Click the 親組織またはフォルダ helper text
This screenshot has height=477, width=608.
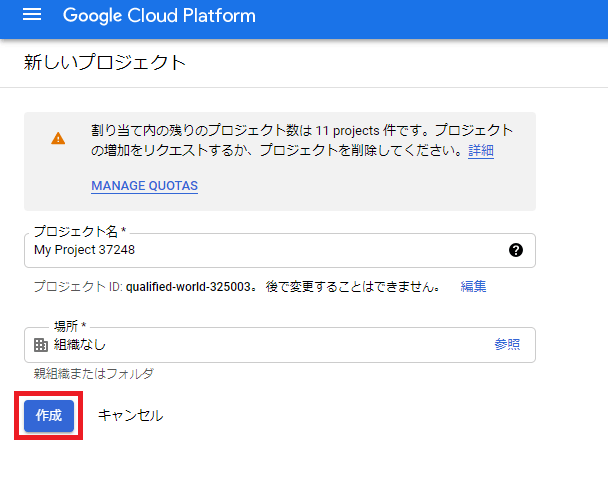pos(93,373)
